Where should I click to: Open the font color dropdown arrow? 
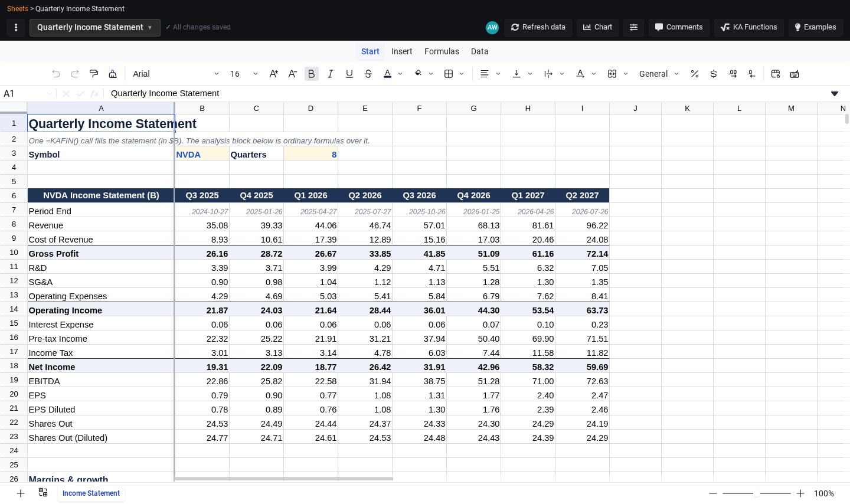(x=400, y=74)
